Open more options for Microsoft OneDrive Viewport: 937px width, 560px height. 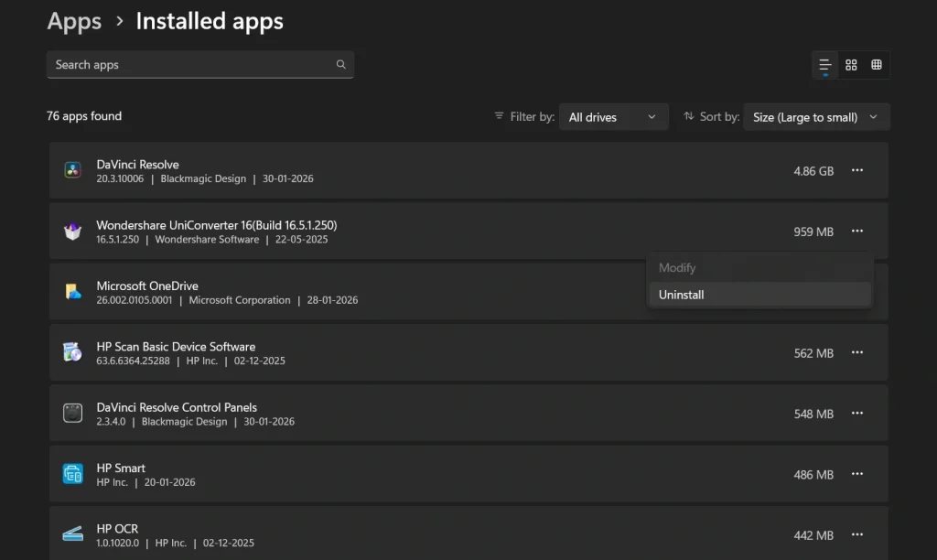(857, 291)
